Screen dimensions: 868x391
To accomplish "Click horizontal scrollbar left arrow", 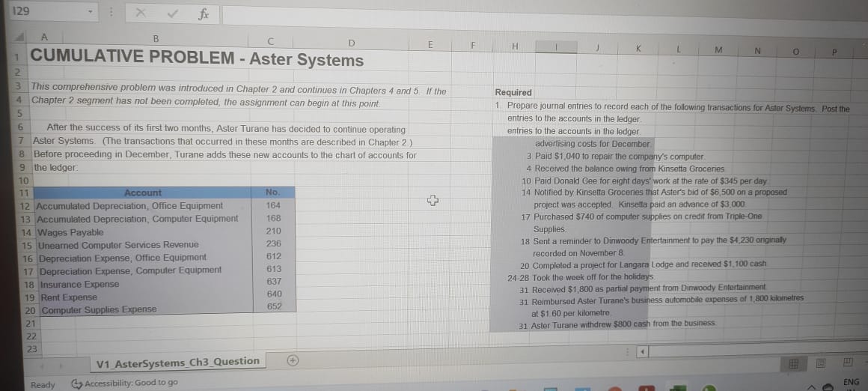I will click(x=644, y=351).
